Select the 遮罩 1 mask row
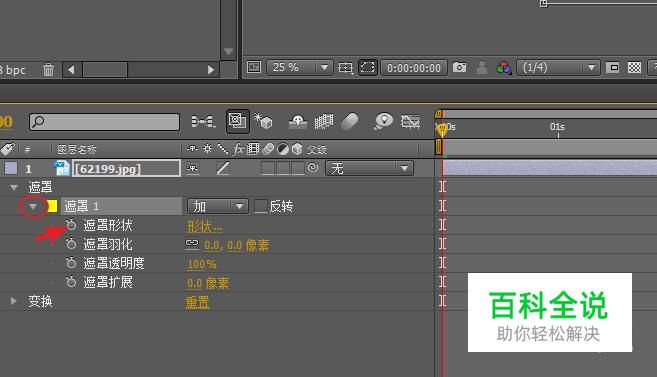This screenshot has height=377, width=657. [122, 206]
